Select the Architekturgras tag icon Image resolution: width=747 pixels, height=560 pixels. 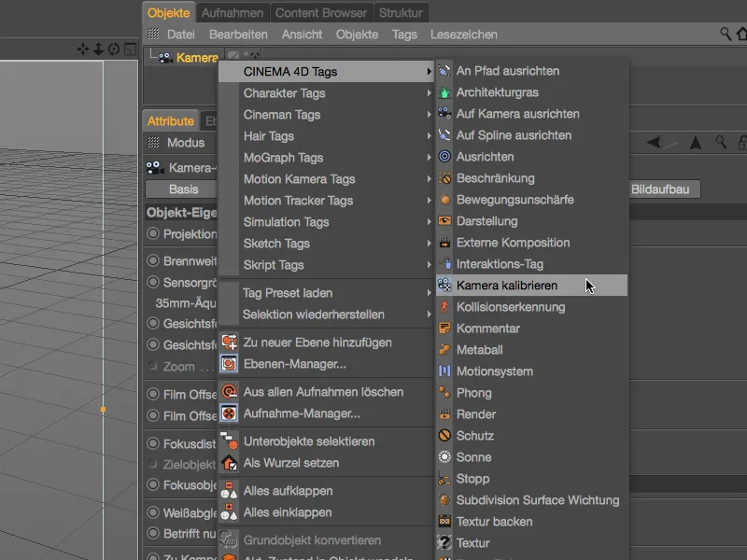(446, 91)
